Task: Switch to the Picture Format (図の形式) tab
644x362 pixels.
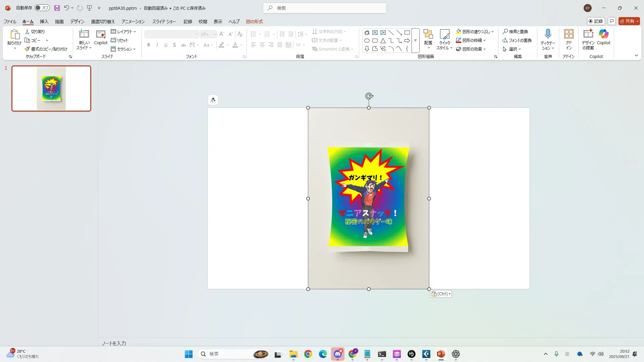Action: pos(254,21)
